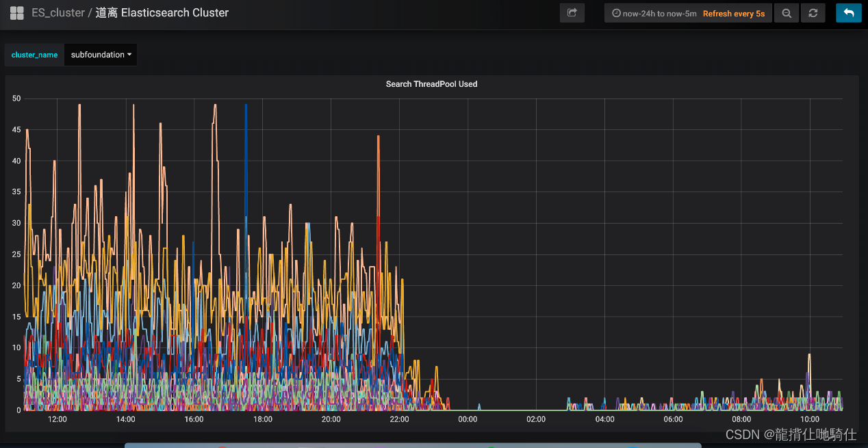Click the Refresh every 5s label
868x448 pixels.
[733, 14]
